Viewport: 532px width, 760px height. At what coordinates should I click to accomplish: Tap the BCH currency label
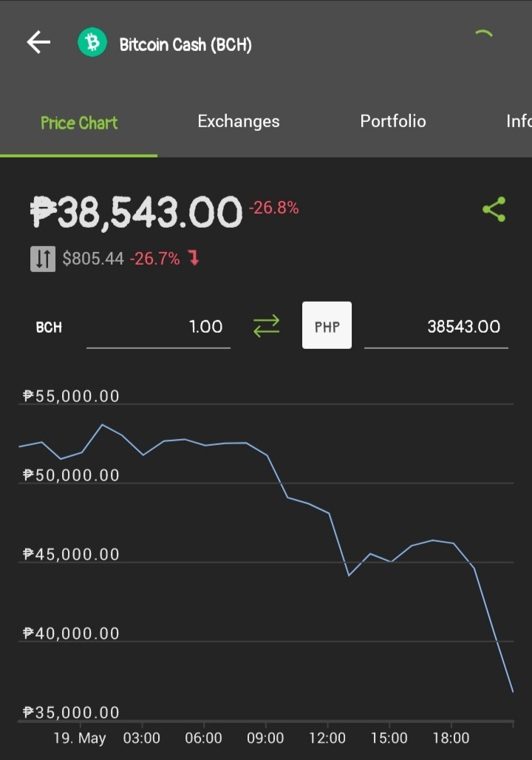pos(49,328)
